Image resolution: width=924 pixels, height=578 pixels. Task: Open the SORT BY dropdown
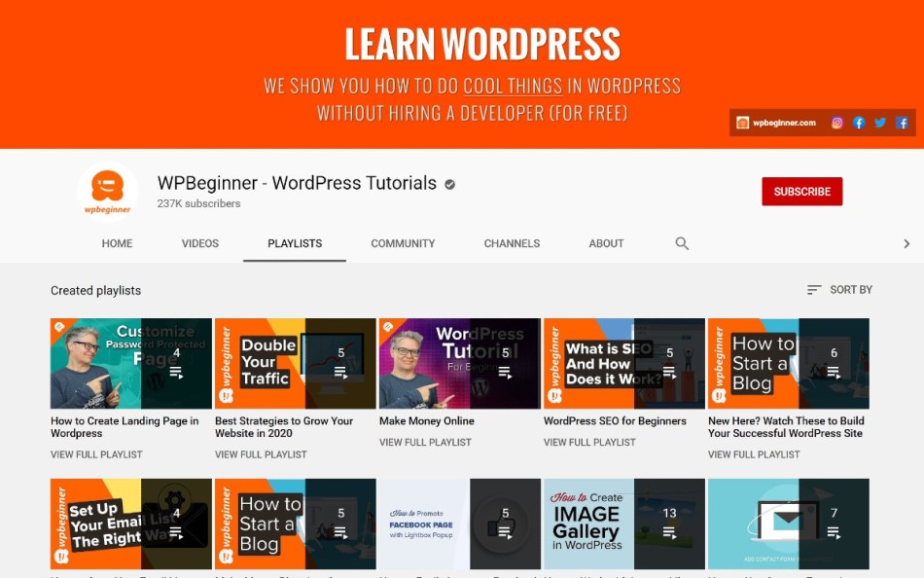click(x=839, y=290)
